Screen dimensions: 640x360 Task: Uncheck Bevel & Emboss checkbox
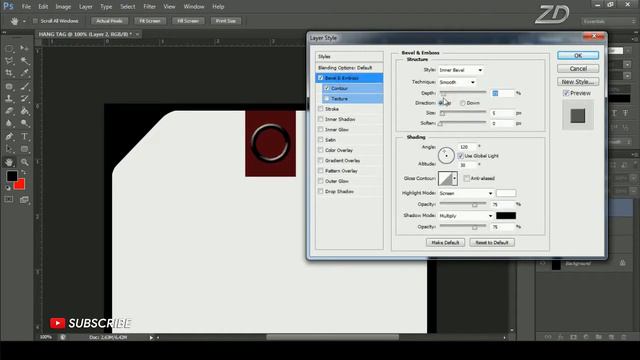320,78
